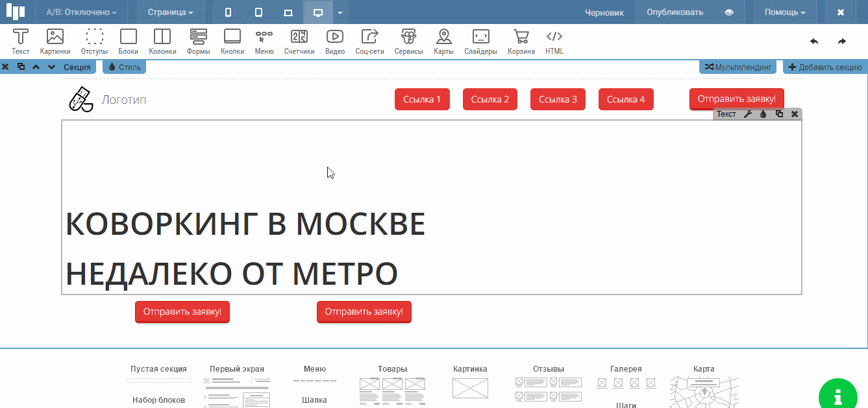The width and height of the screenshot is (868, 408).
Task: Click the Картинки images tool icon
Action: tap(55, 42)
